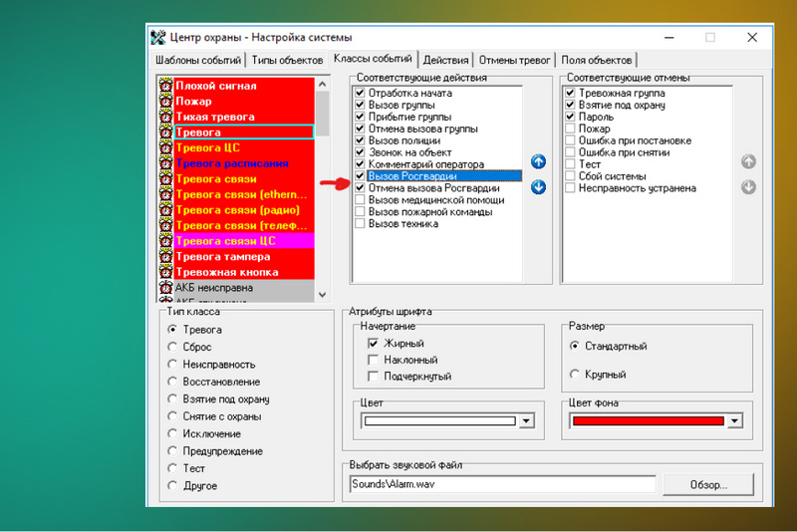Image resolution: width=797 pixels, height=532 pixels.
Task: Click the blue move-down arrow for actions
Action: pyautogui.click(x=538, y=187)
